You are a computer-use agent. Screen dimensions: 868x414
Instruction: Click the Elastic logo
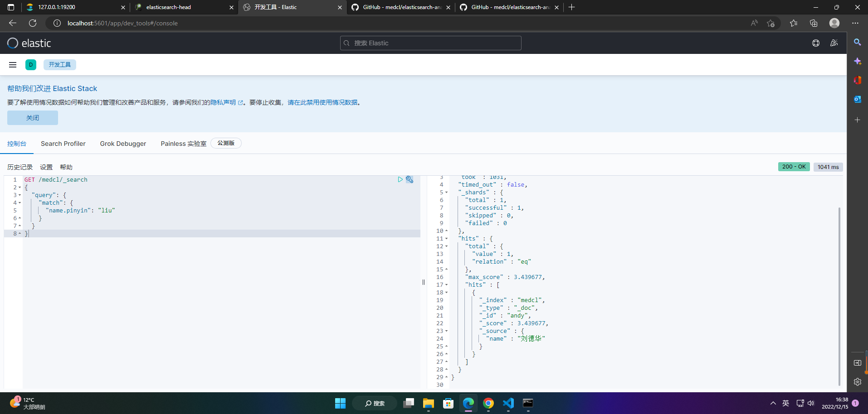tap(29, 43)
